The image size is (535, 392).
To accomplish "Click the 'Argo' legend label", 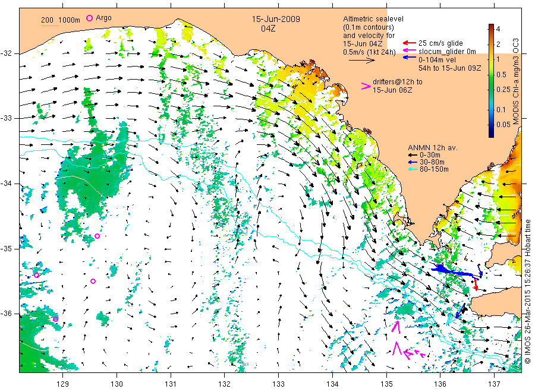I will [103, 18].
